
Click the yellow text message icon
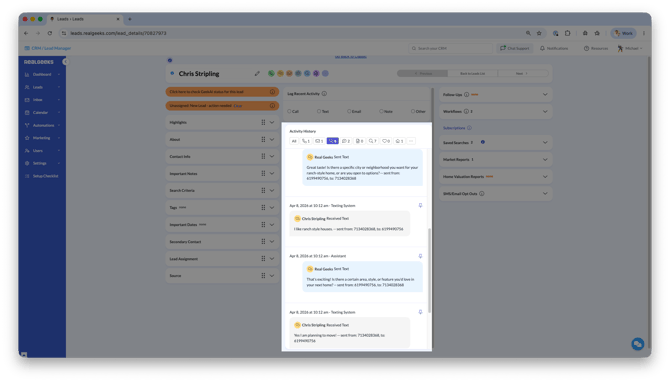coord(280,73)
